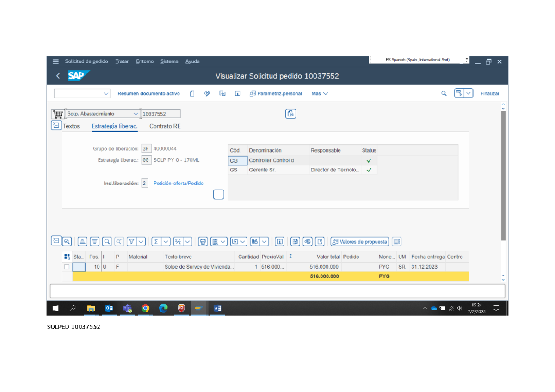
Task: Click the select-all rows icon in table header
Action: tap(67, 257)
